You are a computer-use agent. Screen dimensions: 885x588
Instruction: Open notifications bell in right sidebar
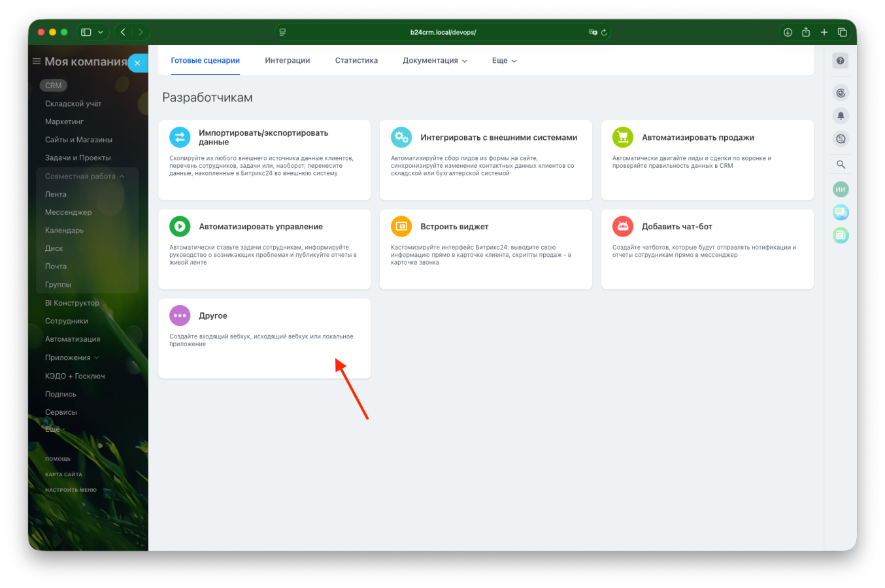pyautogui.click(x=841, y=116)
